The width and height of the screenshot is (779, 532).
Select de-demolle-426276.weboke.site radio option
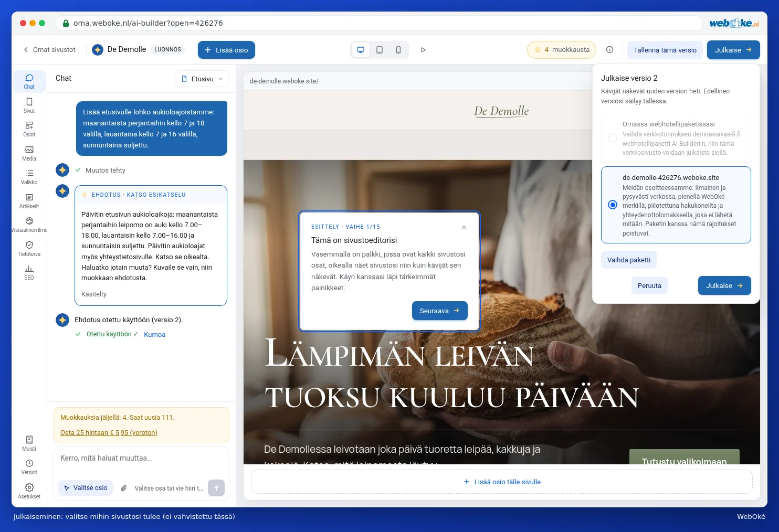pyautogui.click(x=613, y=205)
